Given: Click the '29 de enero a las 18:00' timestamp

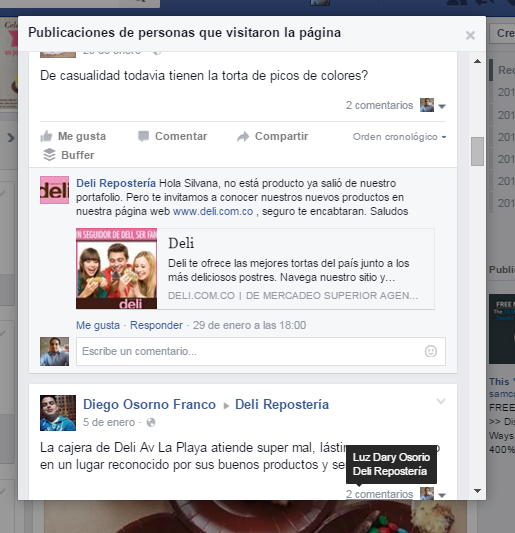Looking at the screenshot, I should (250, 325).
